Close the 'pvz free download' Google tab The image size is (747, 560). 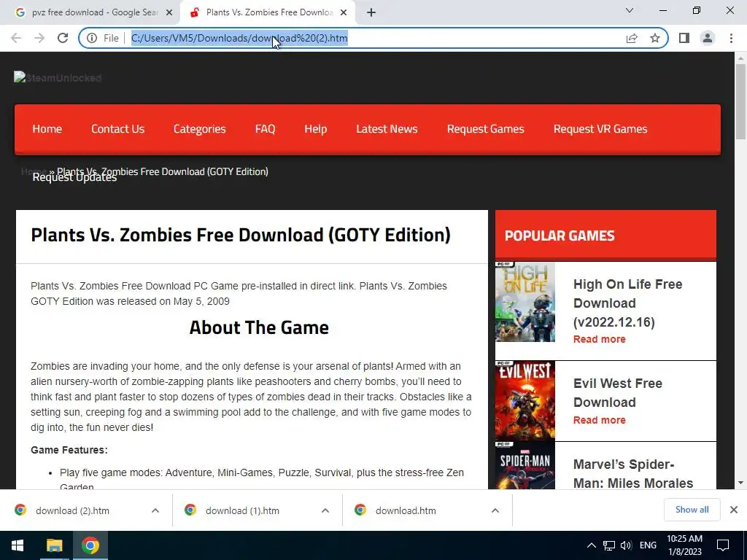pyautogui.click(x=169, y=13)
